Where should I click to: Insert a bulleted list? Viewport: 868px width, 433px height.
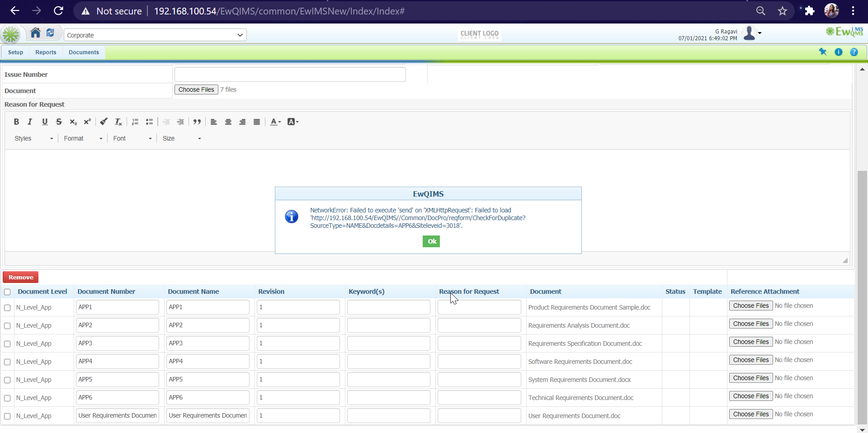149,122
